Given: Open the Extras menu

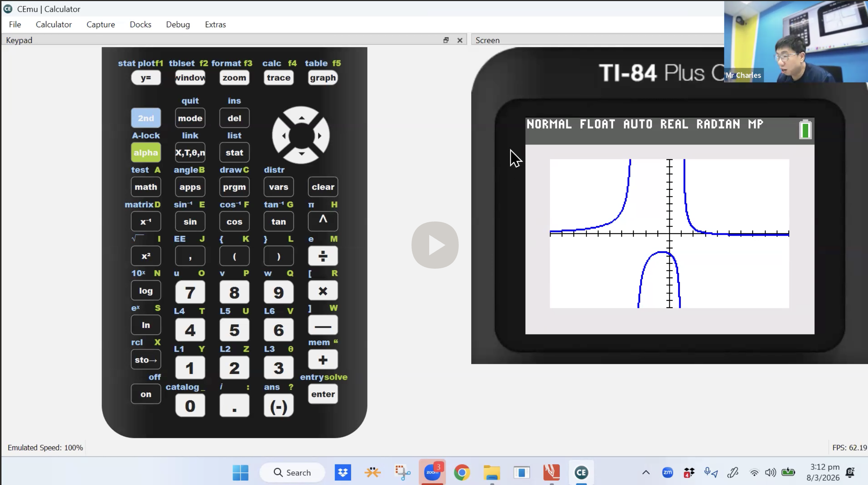Looking at the screenshot, I should pos(215,24).
